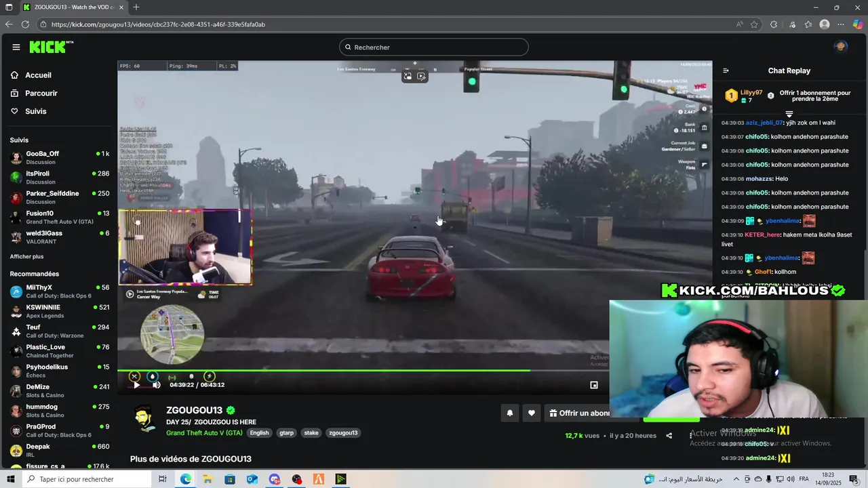868x488 pixels.
Task: Open MiiThyX recommended channel
Action: point(59,291)
